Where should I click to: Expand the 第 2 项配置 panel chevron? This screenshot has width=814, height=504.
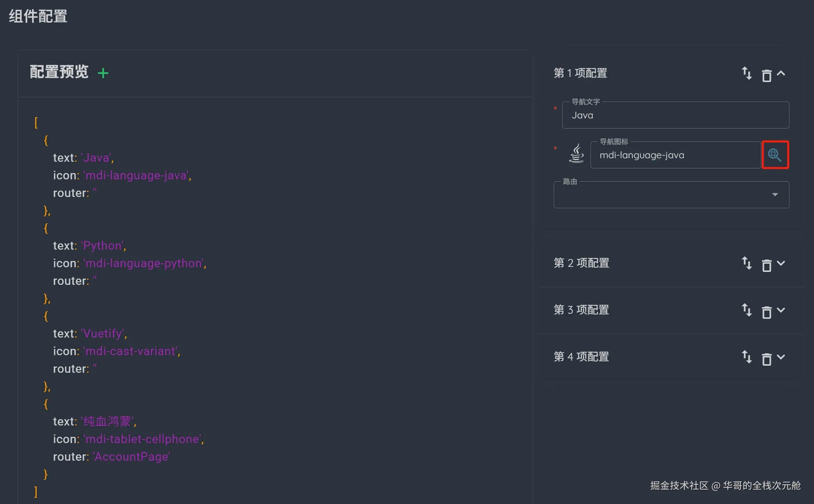point(781,263)
